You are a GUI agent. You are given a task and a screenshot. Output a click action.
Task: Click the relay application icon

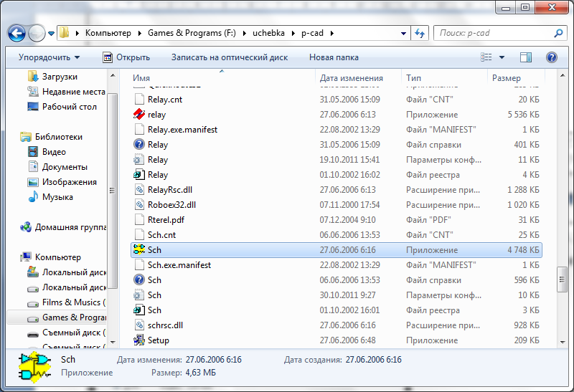pyautogui.click(x=139, y=115)
